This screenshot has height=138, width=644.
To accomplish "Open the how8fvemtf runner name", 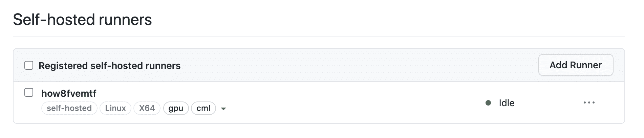I will tap(69, 93).
